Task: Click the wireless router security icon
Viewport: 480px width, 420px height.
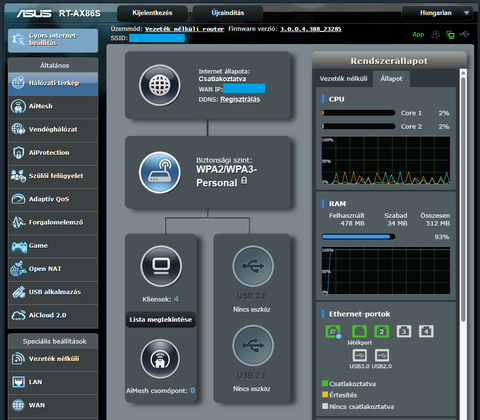Action: tap(160, 173)
